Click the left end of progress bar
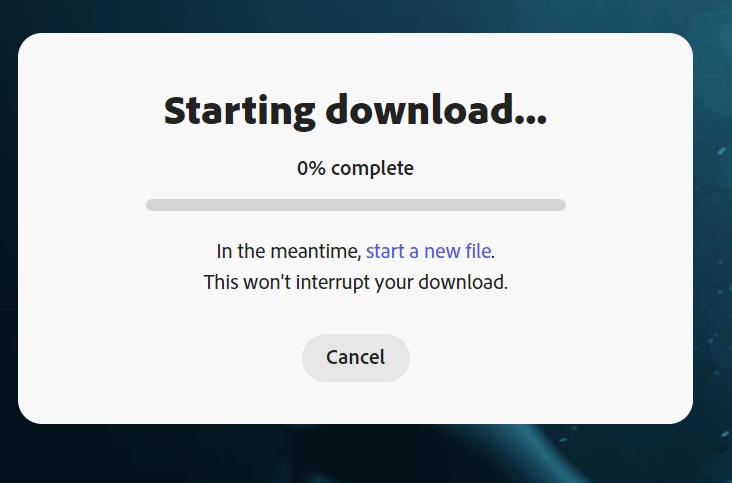This screenshot has height=483, width=732. click(152, 205)
